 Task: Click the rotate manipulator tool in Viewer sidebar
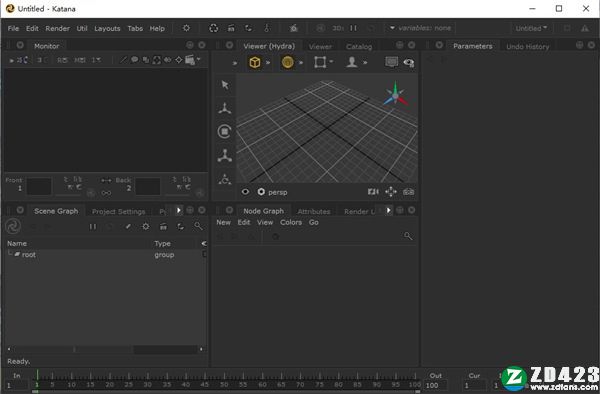(x=225, y=132)
